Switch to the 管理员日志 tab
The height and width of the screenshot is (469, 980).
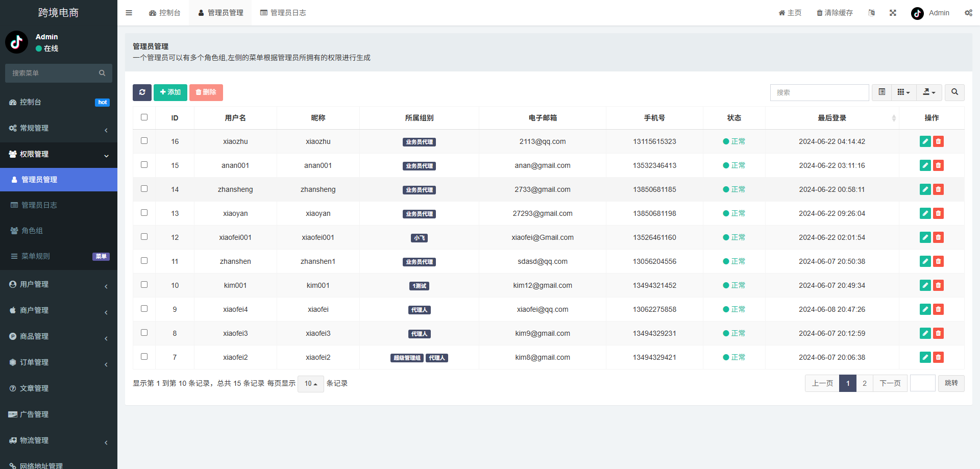283,12
